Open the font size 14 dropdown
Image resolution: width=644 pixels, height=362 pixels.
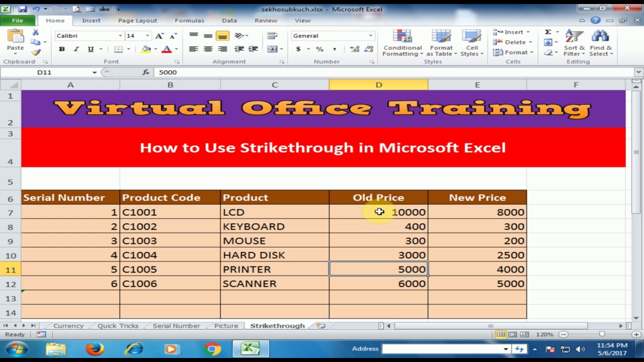[147, 36]
